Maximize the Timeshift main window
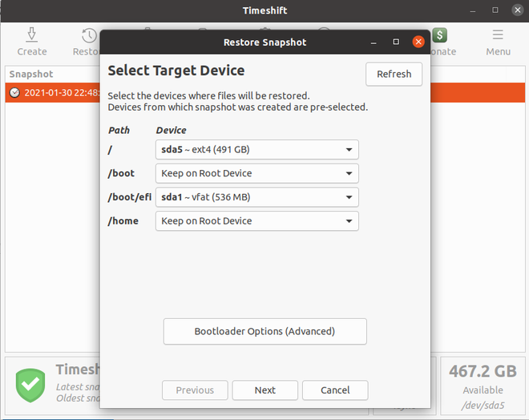The image size is (529, 420). [x=495, y=10]
